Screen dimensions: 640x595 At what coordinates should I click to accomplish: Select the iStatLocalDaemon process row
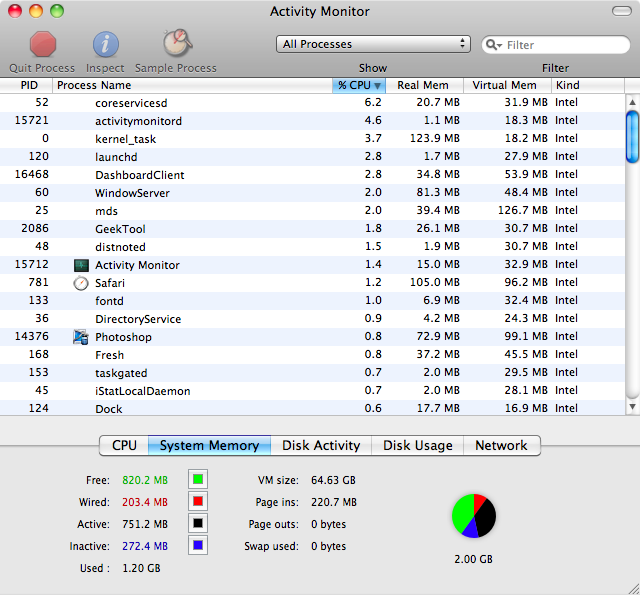pos(312,391)
